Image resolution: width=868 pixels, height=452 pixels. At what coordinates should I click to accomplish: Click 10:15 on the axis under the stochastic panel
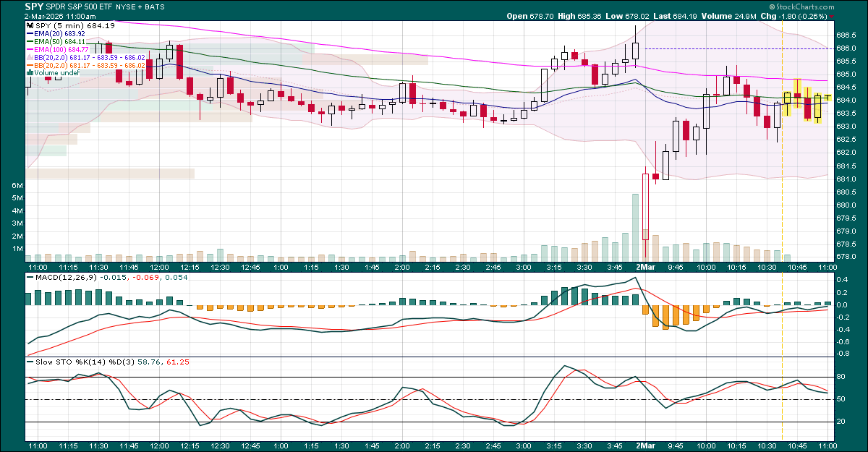[736, 448]
